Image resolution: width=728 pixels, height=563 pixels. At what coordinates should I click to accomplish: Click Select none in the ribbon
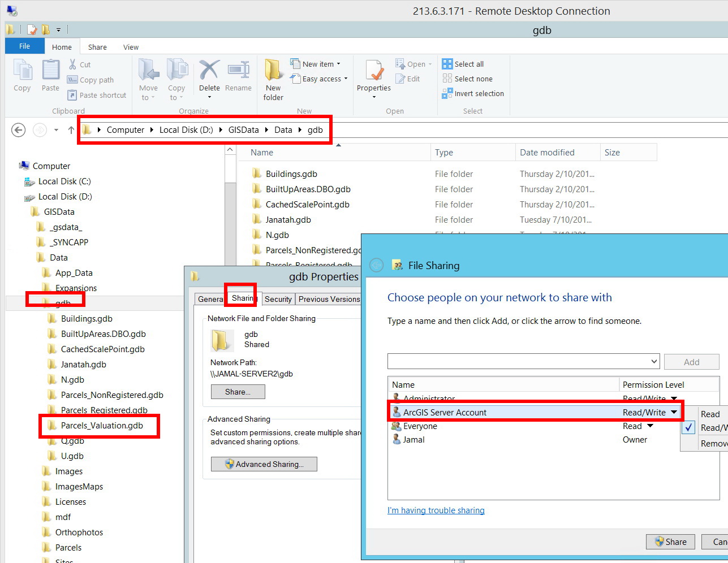point(468,79)
